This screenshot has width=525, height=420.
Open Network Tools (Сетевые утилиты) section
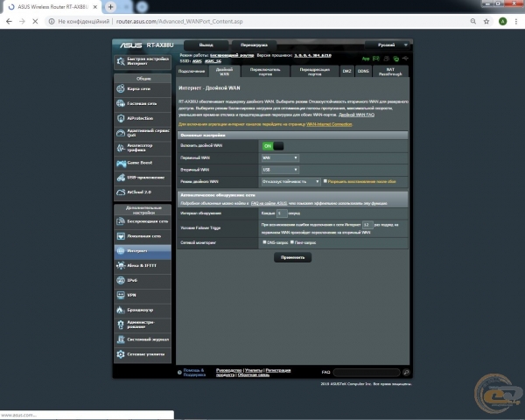(143, 354)
